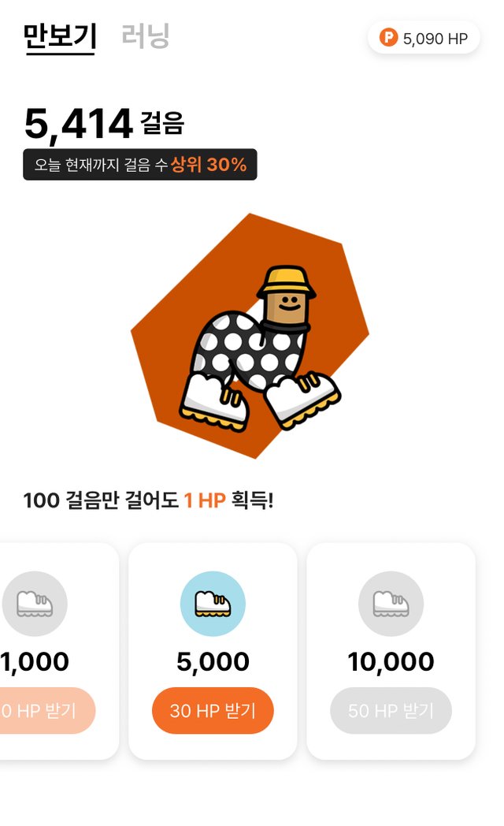
Task: Tap the character's right white sneaker
Action: click(302, 398)
